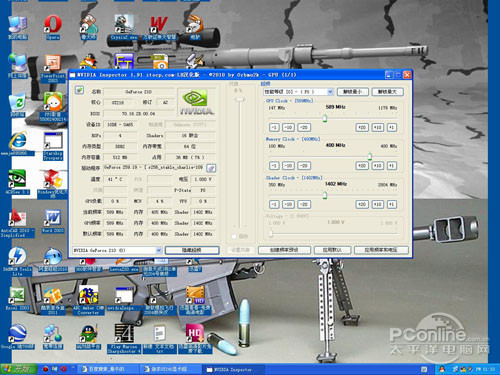
Task: Launch the DAEMON Tools Lite shortcut
Action: point(17,262)
